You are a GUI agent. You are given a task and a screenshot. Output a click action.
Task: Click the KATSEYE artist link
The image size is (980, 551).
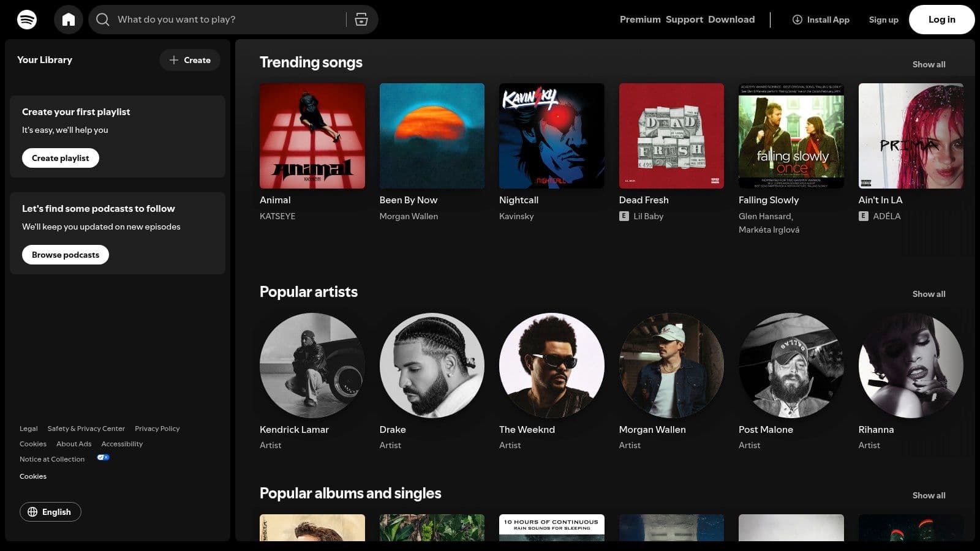pos(277,216)
